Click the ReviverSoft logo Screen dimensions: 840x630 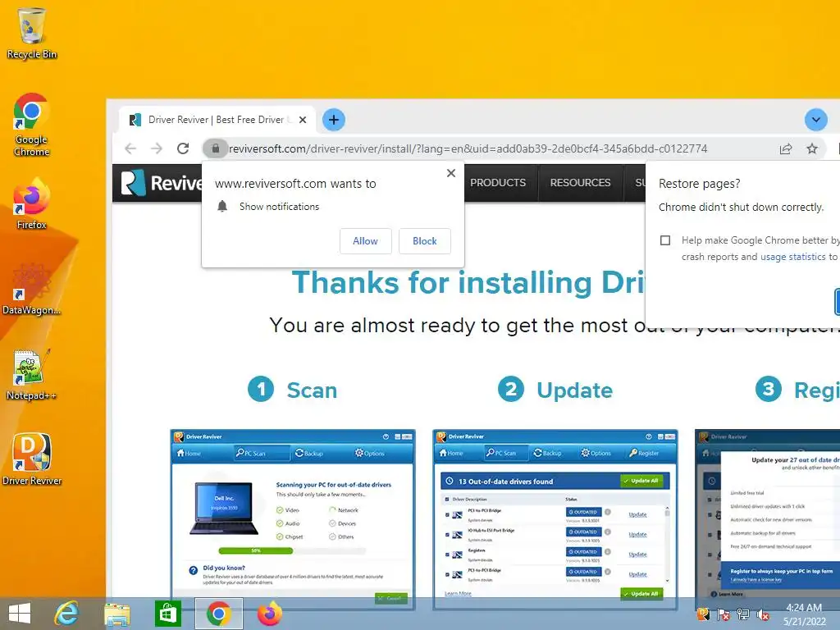pyautogui.click(x=162, y=183)
